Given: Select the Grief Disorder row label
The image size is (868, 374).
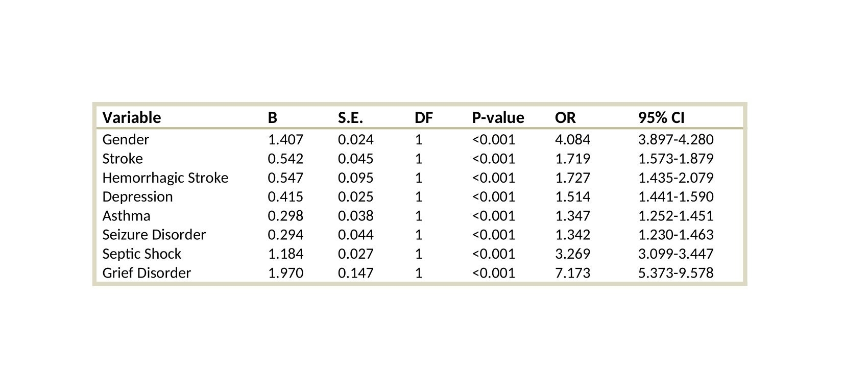Looking at the screenshot, I should click(147, 273).
